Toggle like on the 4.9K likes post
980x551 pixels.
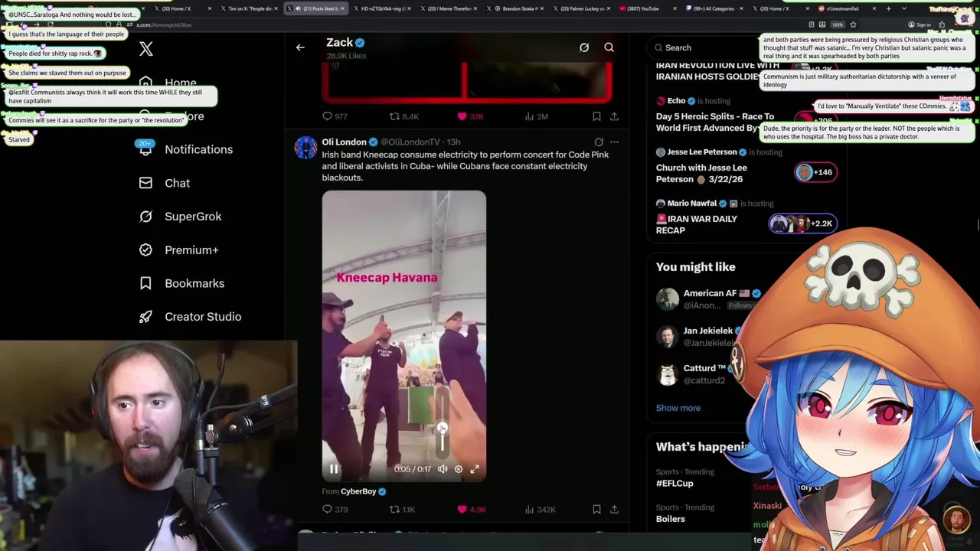pos(462,509)
